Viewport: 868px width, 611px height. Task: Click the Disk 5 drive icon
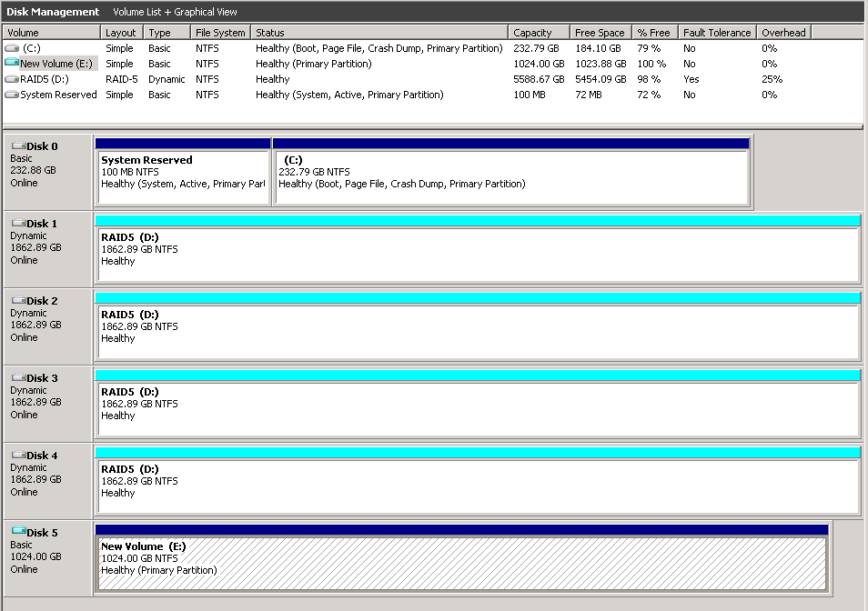18,533
